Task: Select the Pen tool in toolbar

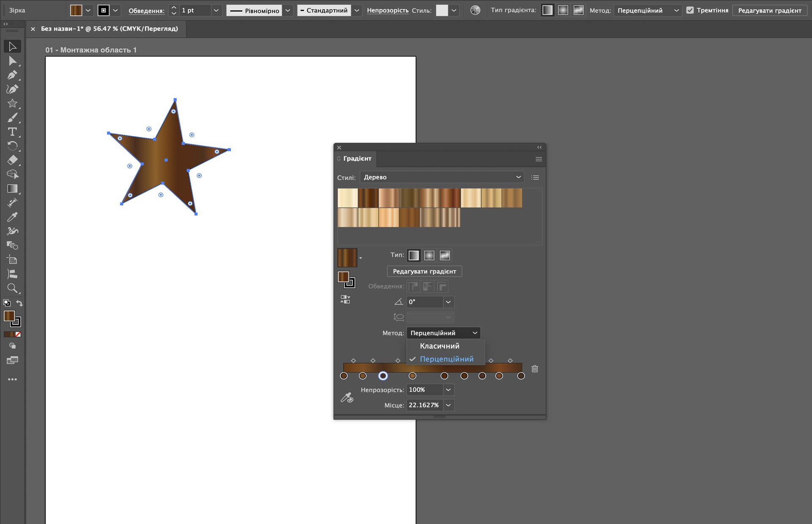Action: 12,75
